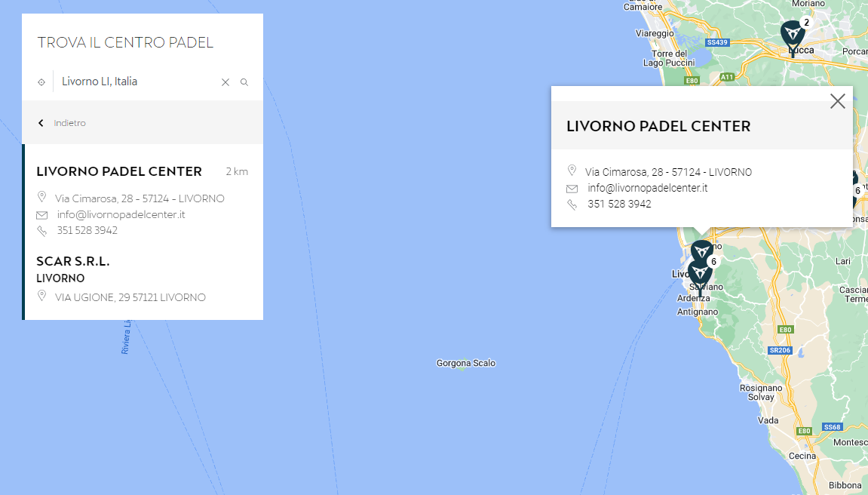The height and width of the screenshot is (495, 868).
Task: Click the Livorno LI, Italia search field
Action: click(x=137, y=81)
